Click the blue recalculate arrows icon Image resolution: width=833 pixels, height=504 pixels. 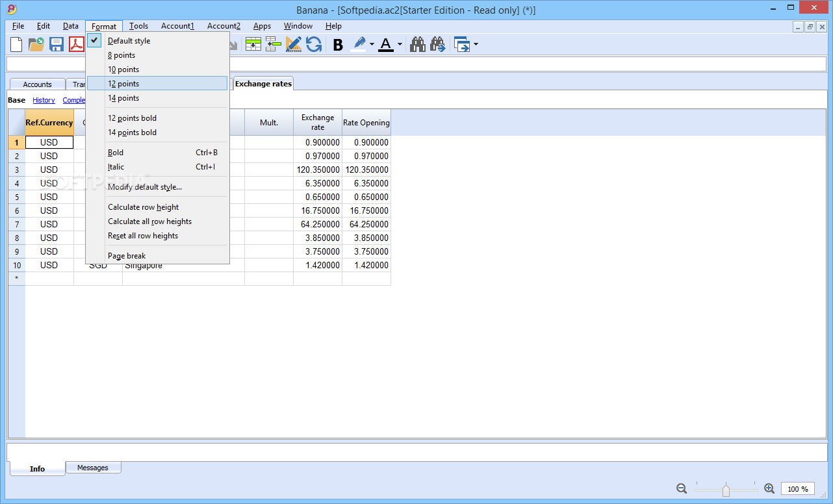click(314, 45)
